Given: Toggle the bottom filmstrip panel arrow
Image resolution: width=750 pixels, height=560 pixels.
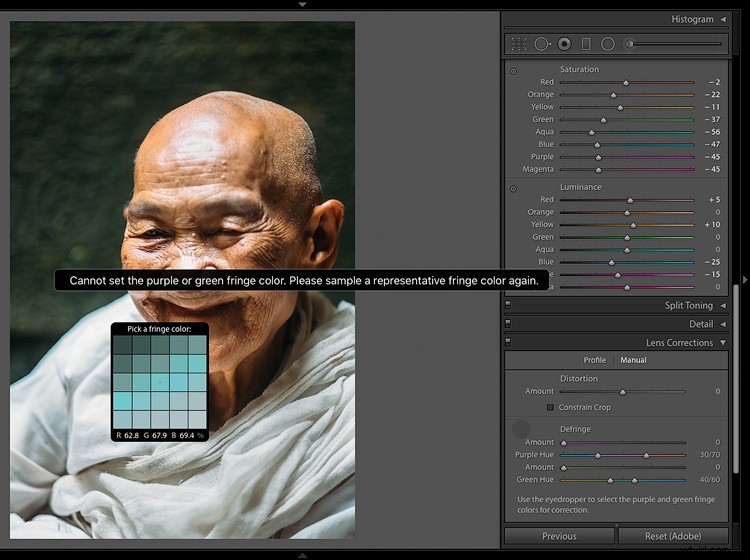Looking at the screenshot, I should tap(302, 555).
